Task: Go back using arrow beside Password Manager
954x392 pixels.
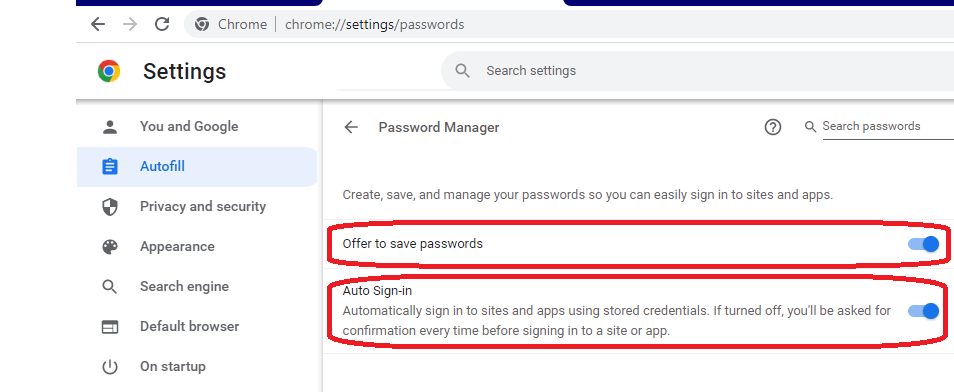Action: tap(351, 127)
